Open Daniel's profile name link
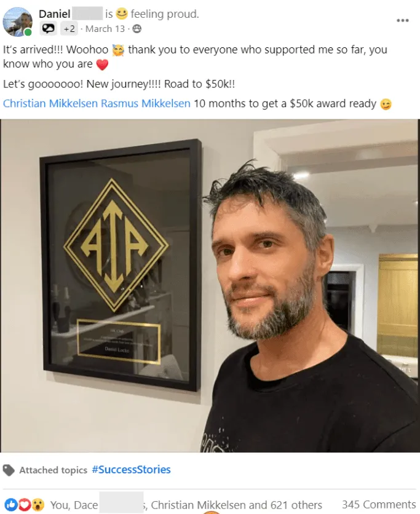The width and height of the screenshot is (420, 514). click(55, 14)
